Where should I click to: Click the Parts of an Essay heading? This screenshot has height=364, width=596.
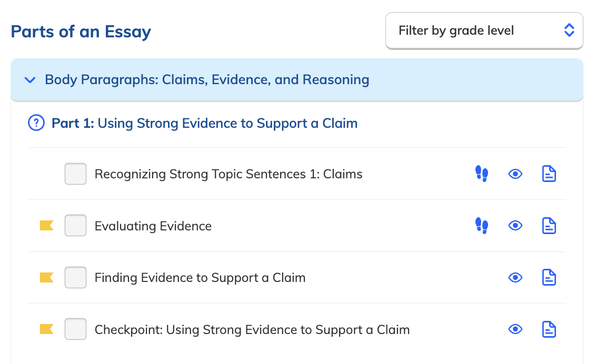click(81, 32)
